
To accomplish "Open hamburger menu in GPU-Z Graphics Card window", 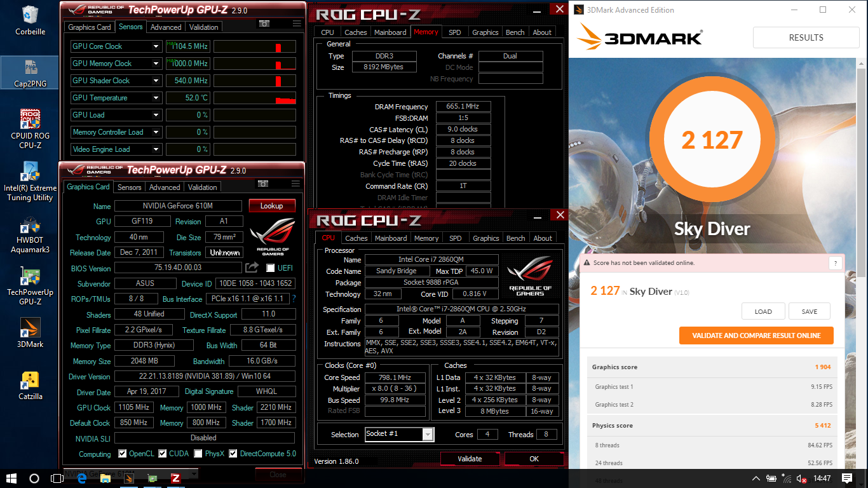I will point(297,184).
